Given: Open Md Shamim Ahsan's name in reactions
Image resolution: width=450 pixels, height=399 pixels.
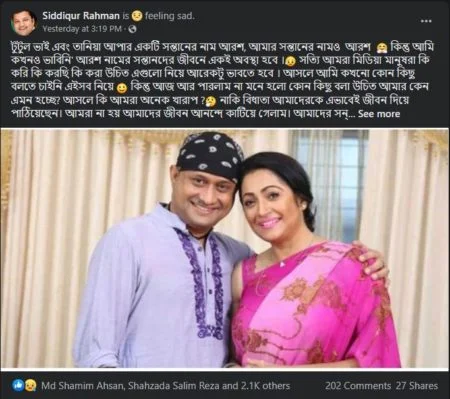Looking at the screenshot, I should (82, 386).
